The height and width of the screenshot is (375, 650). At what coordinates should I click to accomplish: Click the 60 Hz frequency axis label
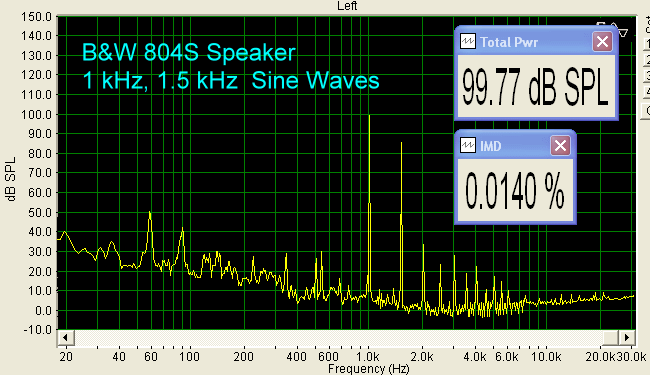[151, 356]
